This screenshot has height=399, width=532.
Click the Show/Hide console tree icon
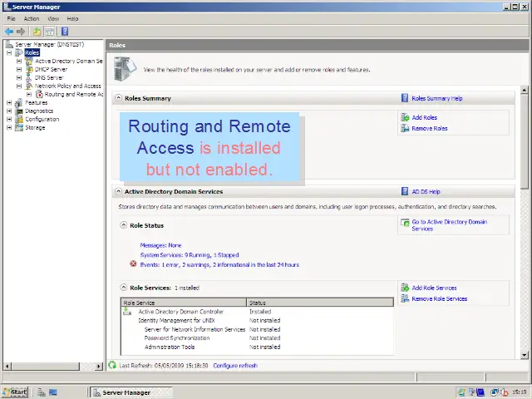coord(50,32)
